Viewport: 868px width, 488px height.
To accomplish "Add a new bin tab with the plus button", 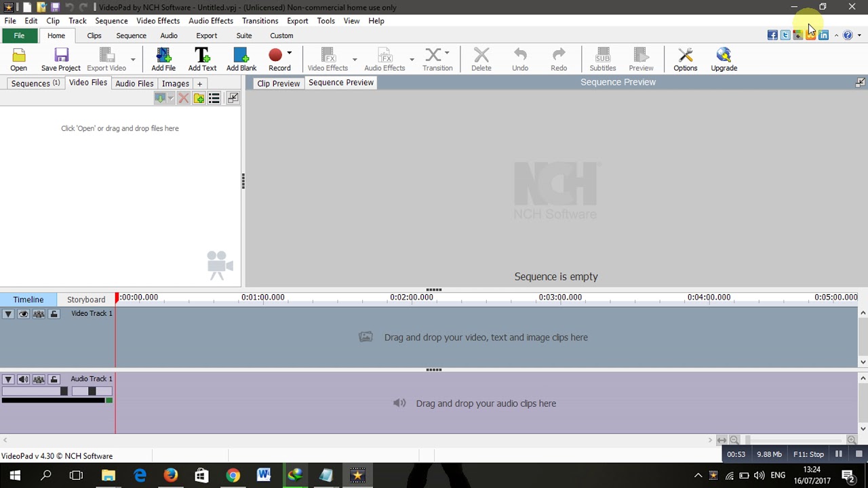I will tap(199, 83).
